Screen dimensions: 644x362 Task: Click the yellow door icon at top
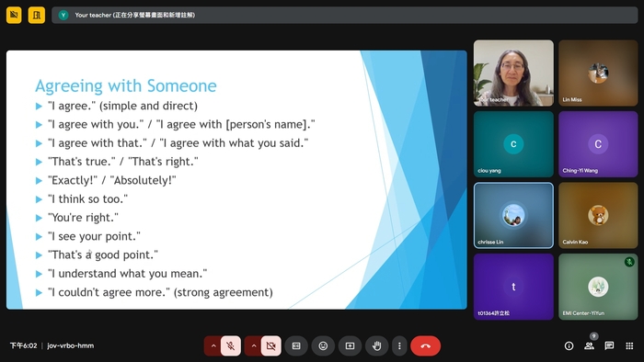click(x=37, y=16)
